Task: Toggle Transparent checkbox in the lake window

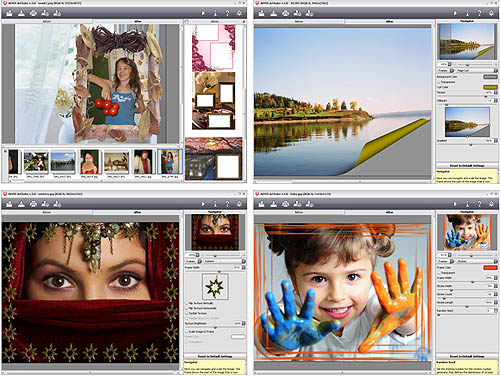Action: [x=439, y=82]
